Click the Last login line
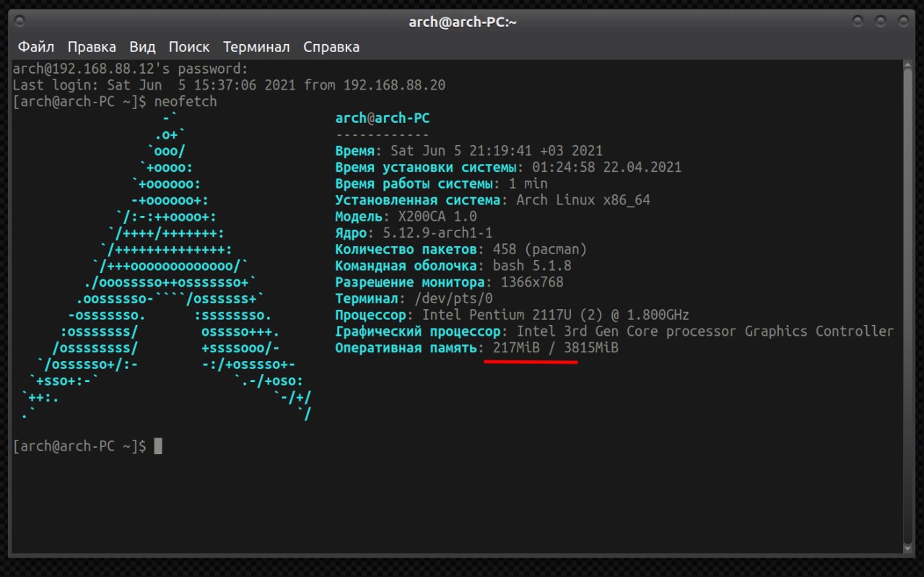Image resolution: width=924 pixels, height=577 pixels. coord(229,85)
